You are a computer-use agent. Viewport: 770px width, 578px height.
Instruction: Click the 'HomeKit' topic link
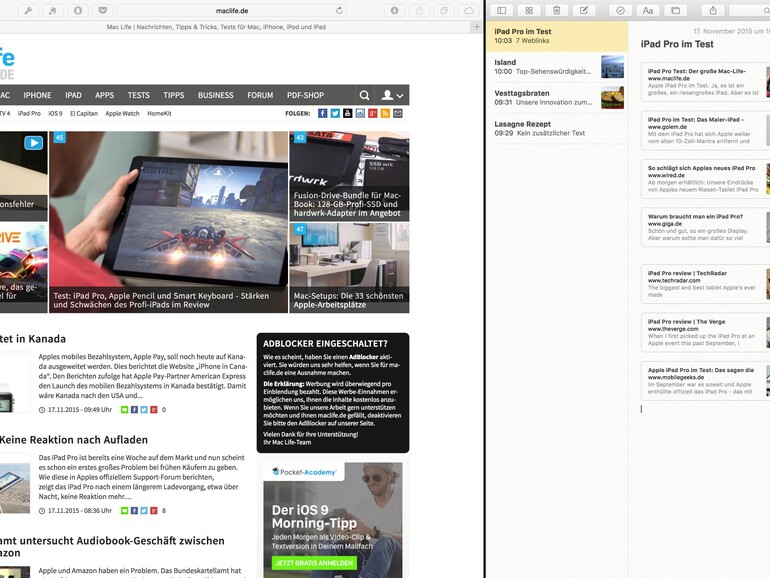(x=159, y=113)
